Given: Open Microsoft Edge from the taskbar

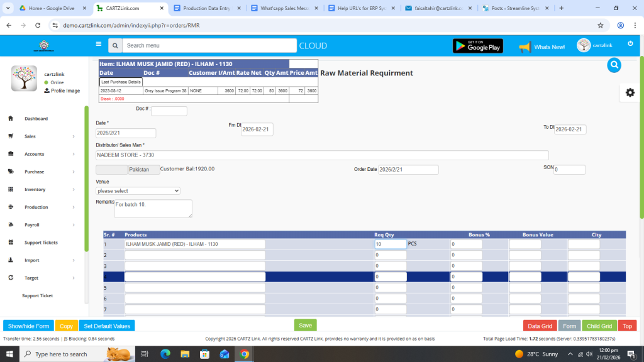Looking at the screenshot, I should point(165,354).
